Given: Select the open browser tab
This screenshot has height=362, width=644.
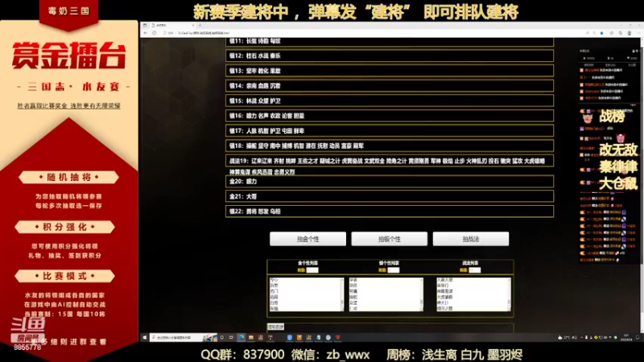Looking at the screenshot, I should coord(172,26).
